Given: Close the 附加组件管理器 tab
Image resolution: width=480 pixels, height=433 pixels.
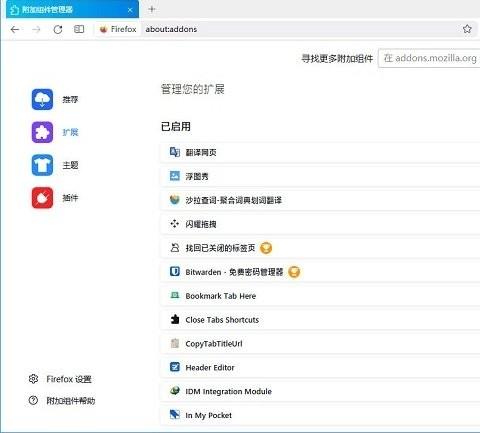Looking at the screenshot, I should click(x=130, y=10).
